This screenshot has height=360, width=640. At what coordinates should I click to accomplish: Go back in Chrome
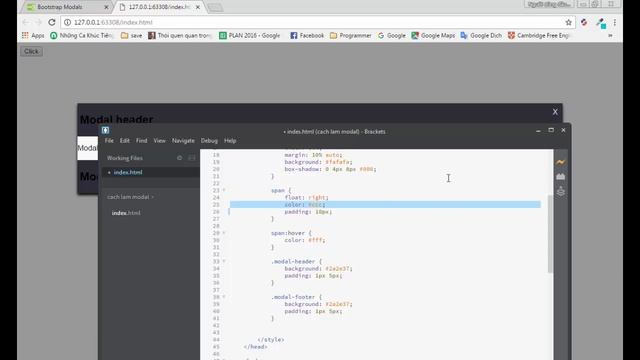(x=26, y=22)
